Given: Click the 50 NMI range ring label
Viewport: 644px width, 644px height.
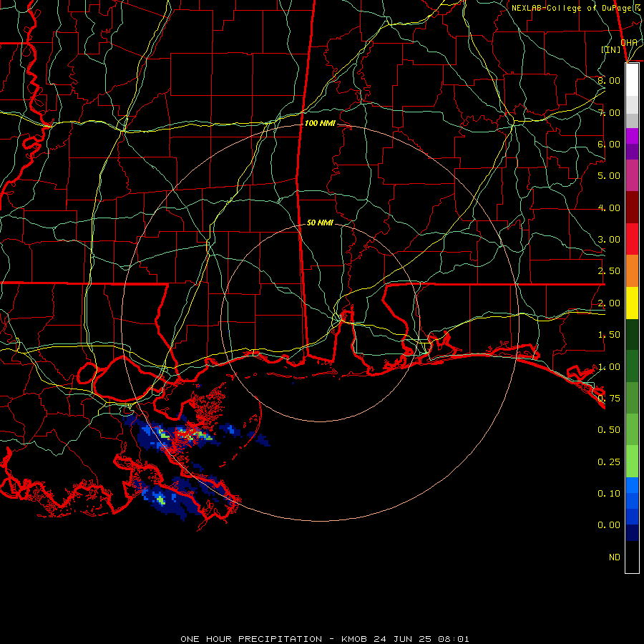Looking at the screenshot, I should pyautogui.click(x=320, y=223).
